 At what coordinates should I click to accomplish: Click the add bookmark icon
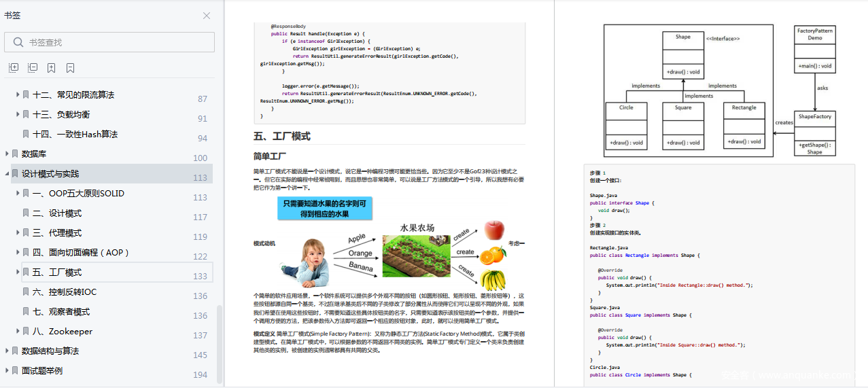coord(52,68)
